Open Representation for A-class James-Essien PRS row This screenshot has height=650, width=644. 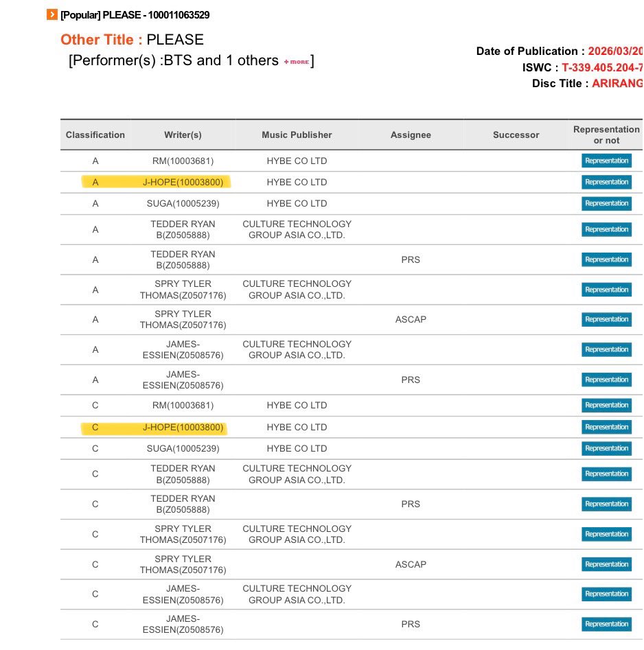point(606,380)
